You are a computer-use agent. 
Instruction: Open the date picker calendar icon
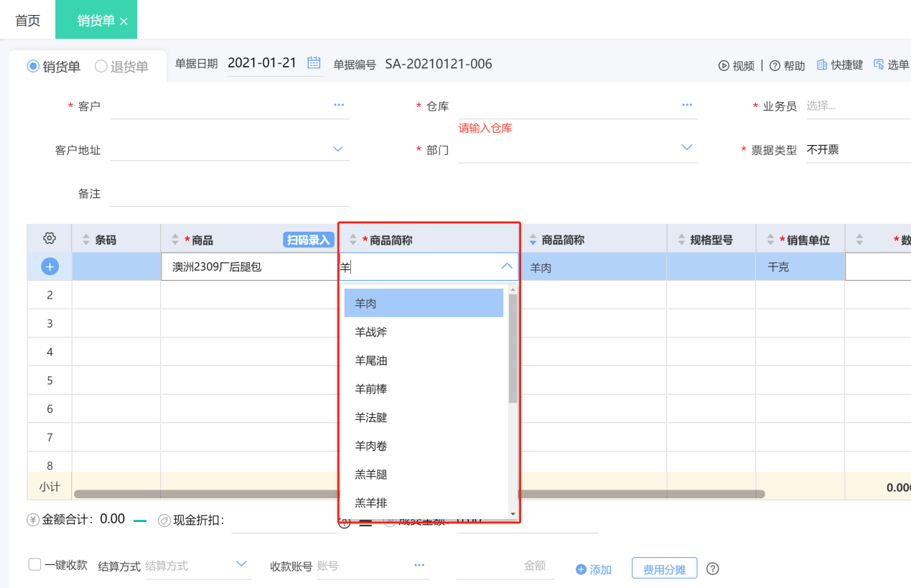314,62
